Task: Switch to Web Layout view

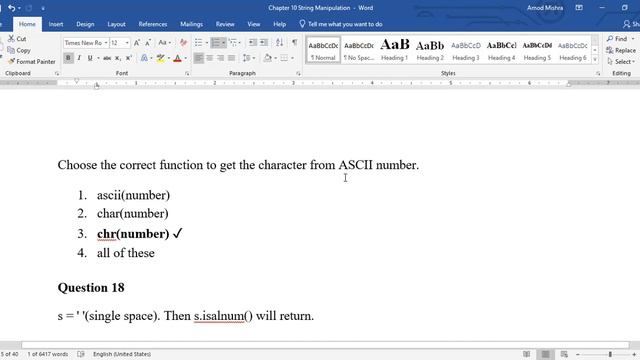Action: [564, 354]
